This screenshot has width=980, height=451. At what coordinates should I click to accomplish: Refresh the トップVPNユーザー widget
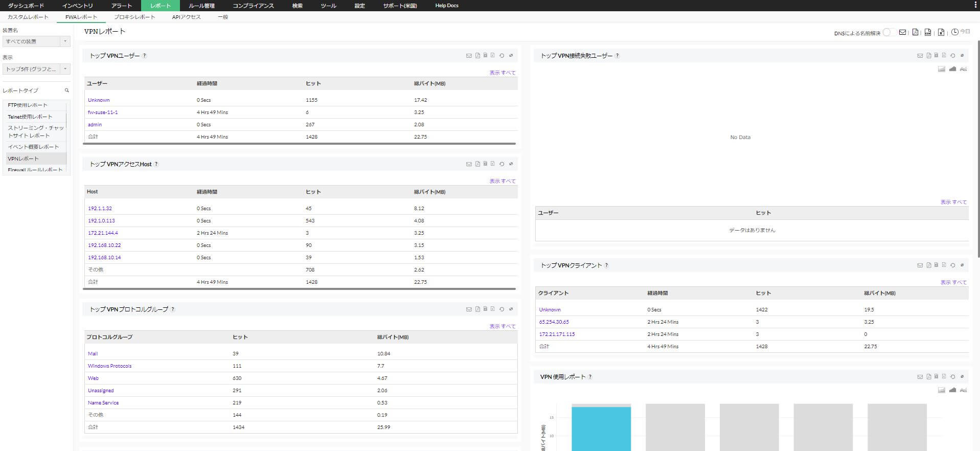[502, 56]
